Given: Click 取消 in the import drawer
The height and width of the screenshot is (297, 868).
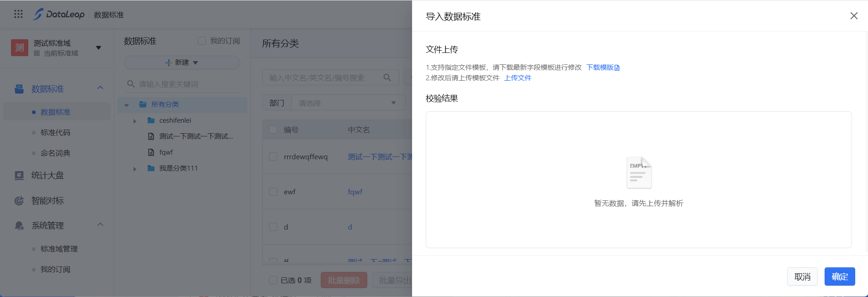Looking at the screenshot, I should pos(802,276).
